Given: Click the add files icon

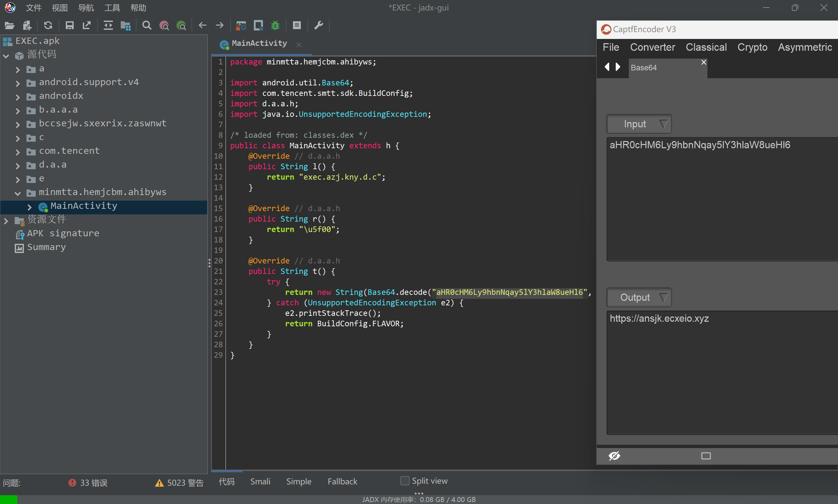Looking at the screenshot, I should coord(27,26).
